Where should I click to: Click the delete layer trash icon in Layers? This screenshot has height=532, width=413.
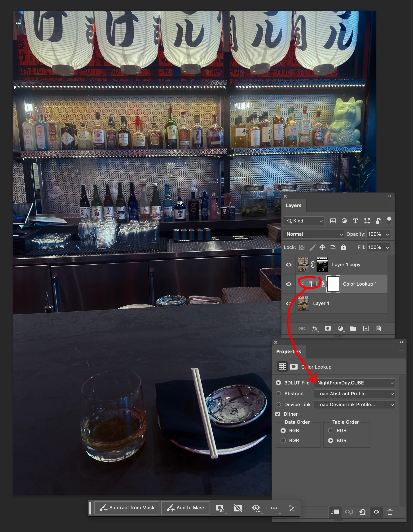click(x=378, y=329)
